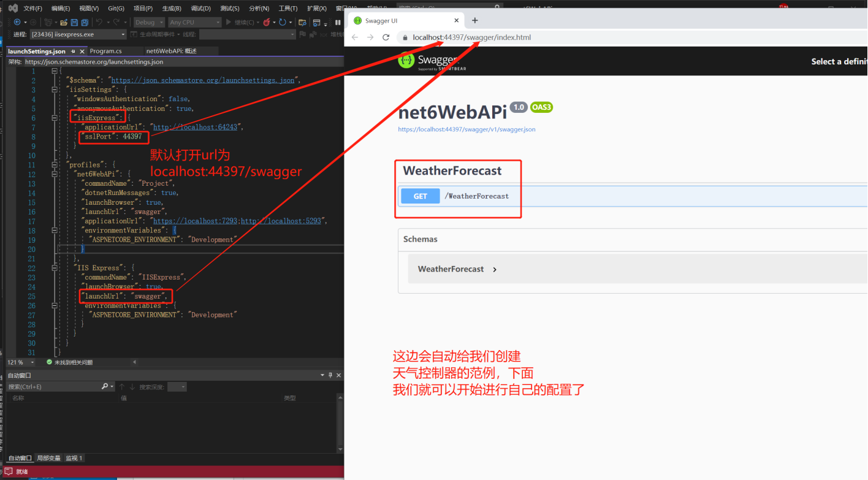Open the Autos window options dropdown arrow
This screenshot has width=868, height=480.
[x=322, y=375]
